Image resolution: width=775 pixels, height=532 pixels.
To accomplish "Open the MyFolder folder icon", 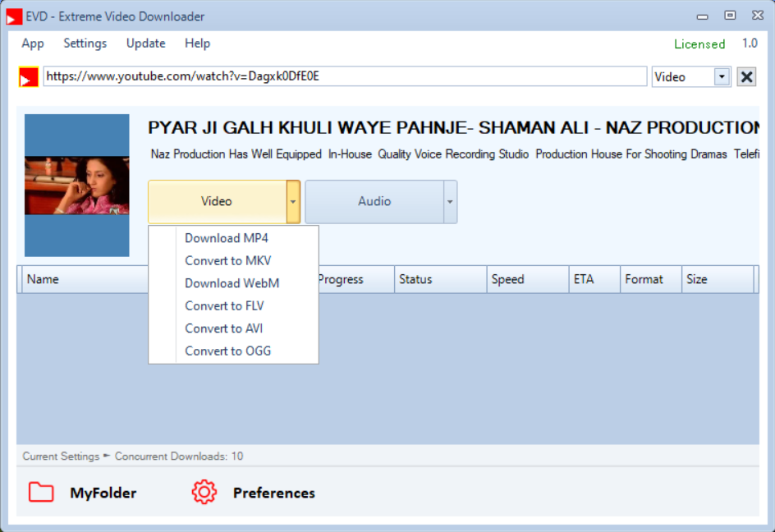I will 41,492.
